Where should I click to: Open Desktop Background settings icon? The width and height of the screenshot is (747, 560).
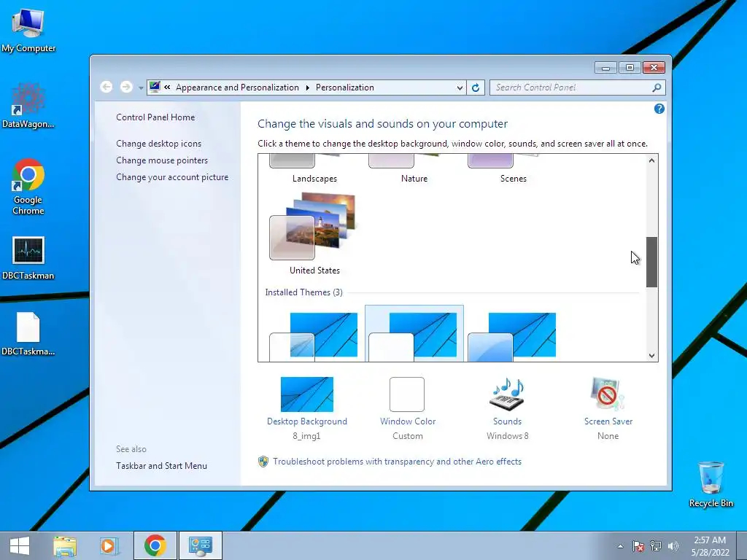tap(307, 394)
